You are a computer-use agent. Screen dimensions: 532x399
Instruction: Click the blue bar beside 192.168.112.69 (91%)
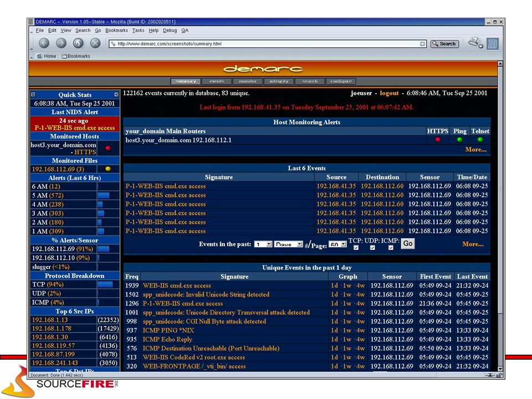[x=104, y=249]
